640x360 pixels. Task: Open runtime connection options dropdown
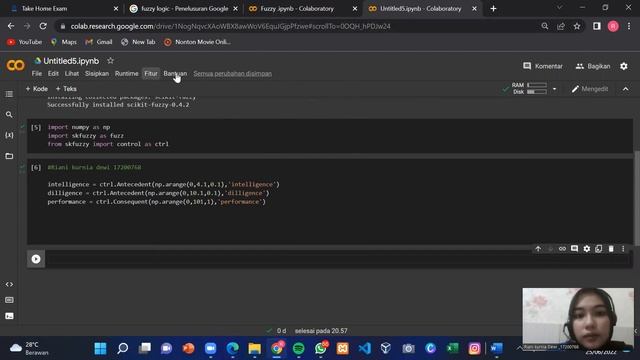pyautogui.click(x=554, y=89)
